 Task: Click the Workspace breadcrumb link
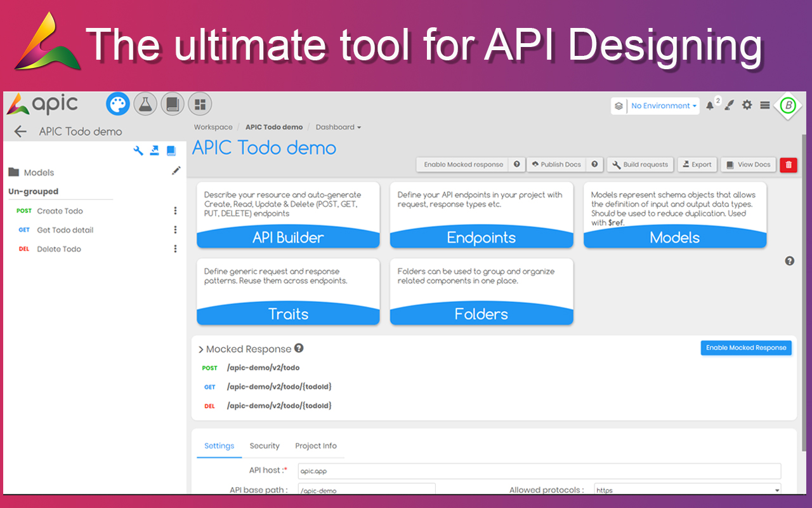[213, 127]
